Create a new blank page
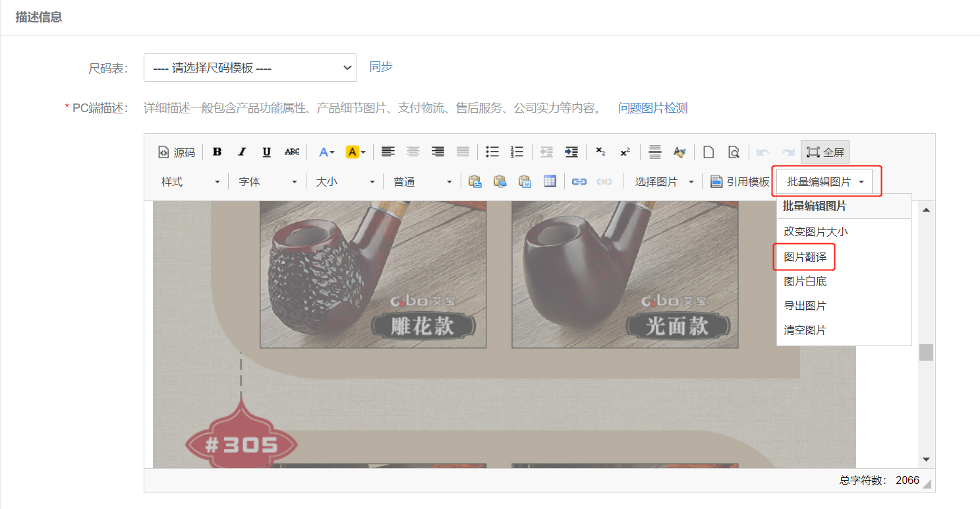This screenshot has height=509, width=980. [x=708, y=152]
